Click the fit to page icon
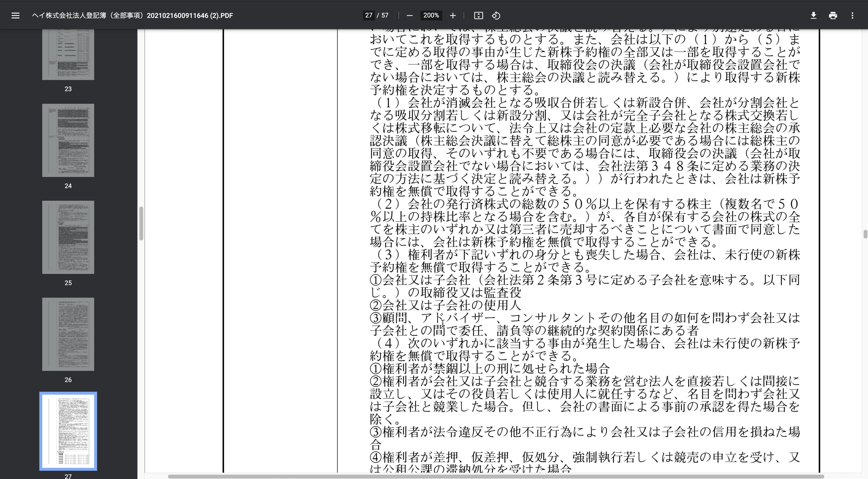 coord(478,16)
